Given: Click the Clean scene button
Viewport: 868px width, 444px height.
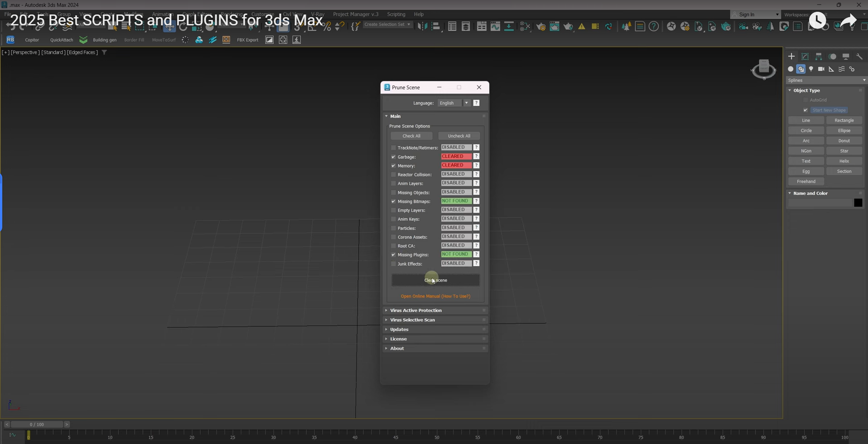Looking at the screenshot, I should tap(435, 280).
